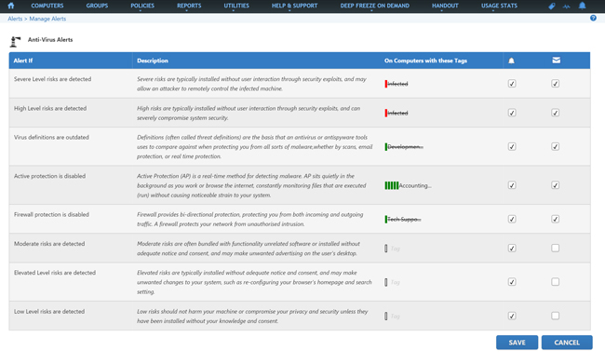The width and height of the screenshot is (605, 364).
Task: Open HELP & SUPPORT menu
Action: (x=294, y=6)
